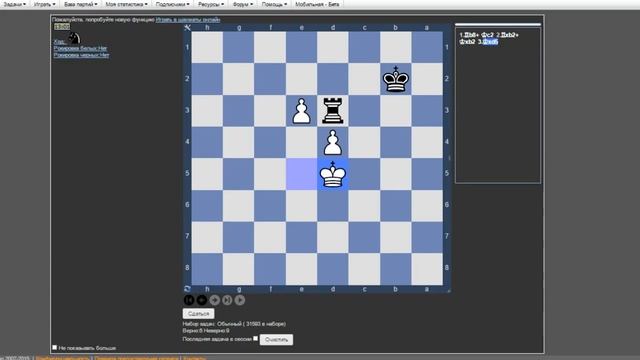Select the white pawn on e3
Image resolution: width=640 pixels, height=360 pixels.
tap(301, 110)
